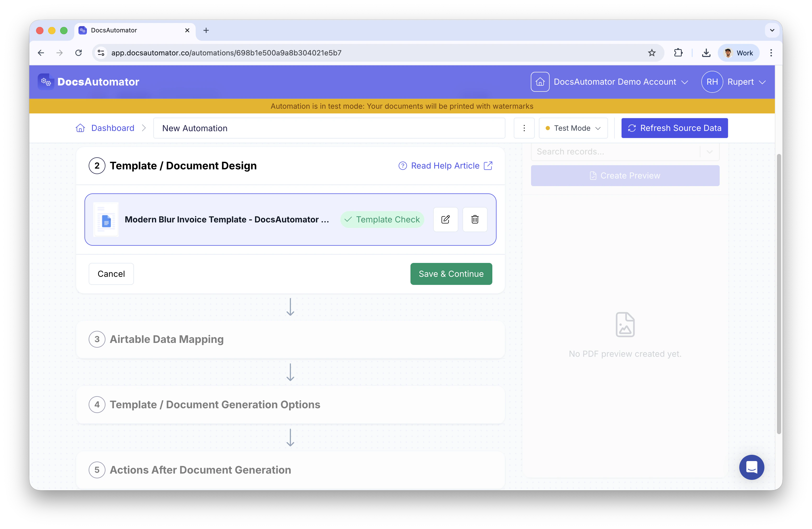Image resolution: width=812 pixels, height=529 pixels.
Task: Expand step 3 Airtable Data Mapping
Action: point(290,339)
